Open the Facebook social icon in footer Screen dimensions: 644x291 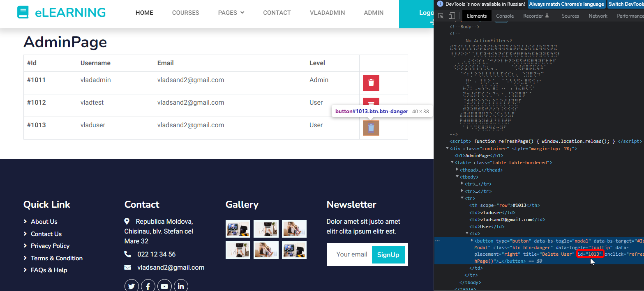[148, 286]
